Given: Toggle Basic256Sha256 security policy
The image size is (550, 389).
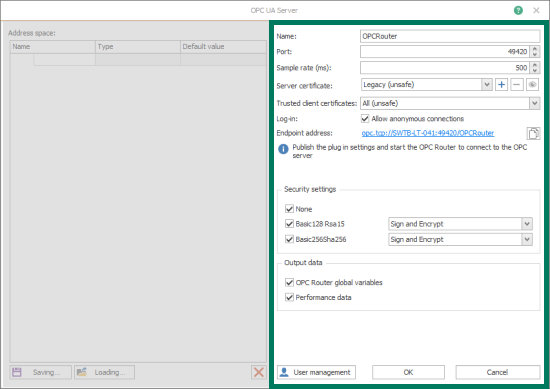Looking at the screenshot, I should pos(289,239).
